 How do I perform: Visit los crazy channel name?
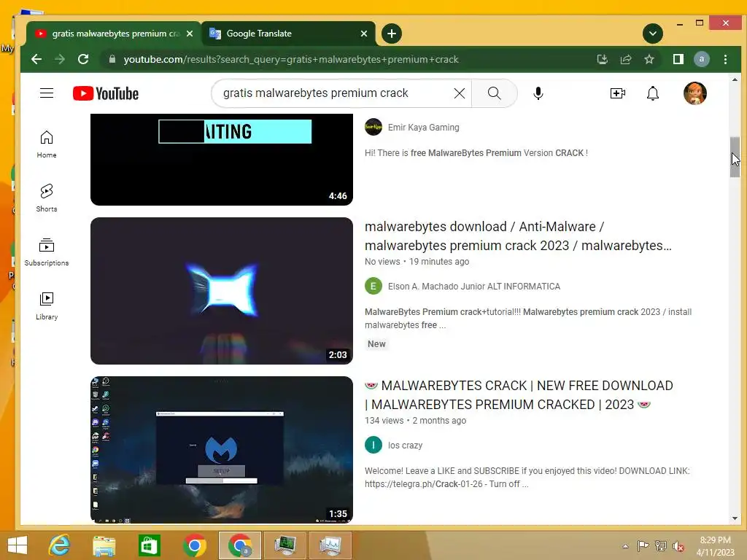tap(405, 446)
